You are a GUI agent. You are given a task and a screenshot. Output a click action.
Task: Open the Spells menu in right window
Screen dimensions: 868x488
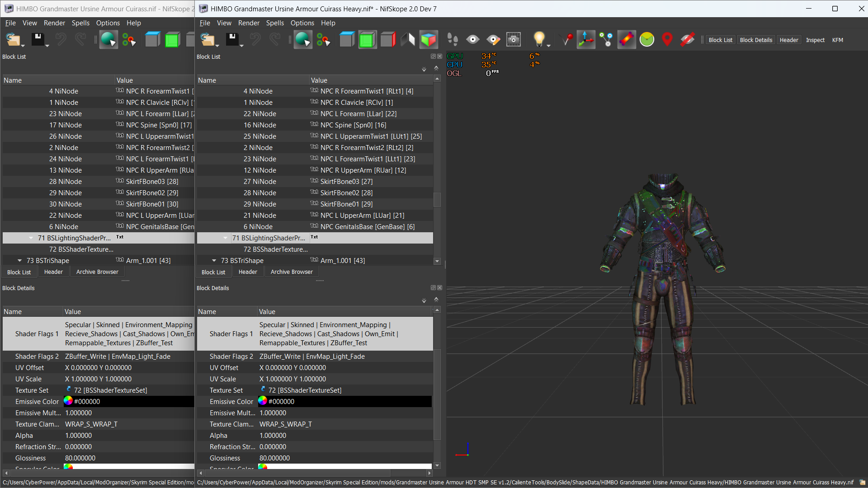click(274, 23)
